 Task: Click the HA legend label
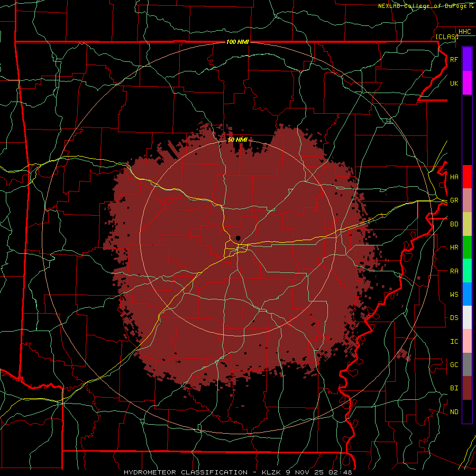454,177
